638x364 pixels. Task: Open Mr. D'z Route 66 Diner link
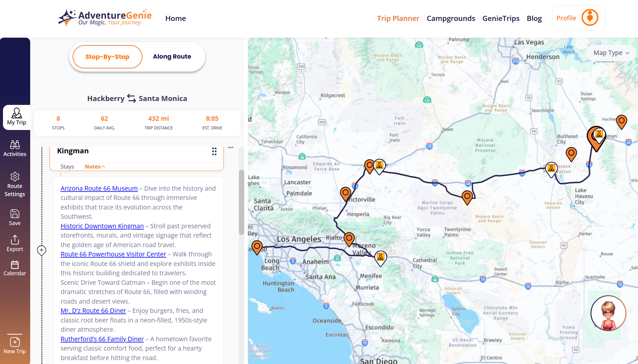pyautogui.click(x=93, y=311)
